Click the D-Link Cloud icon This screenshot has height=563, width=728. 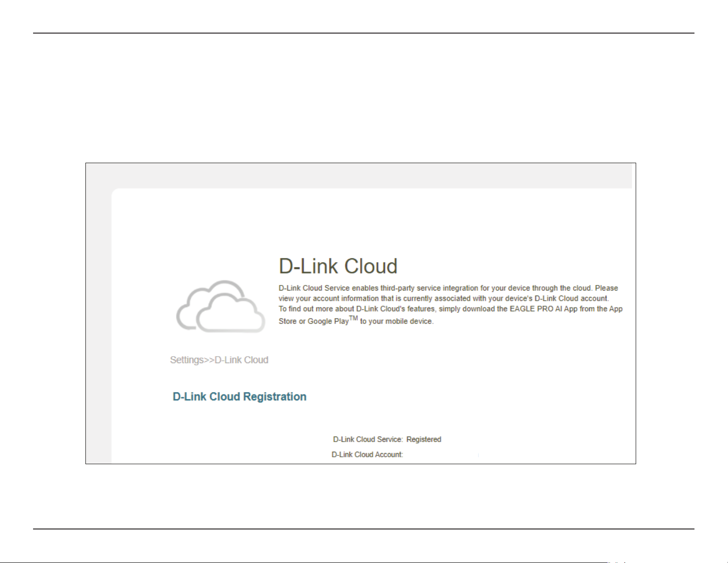(221, 307)
